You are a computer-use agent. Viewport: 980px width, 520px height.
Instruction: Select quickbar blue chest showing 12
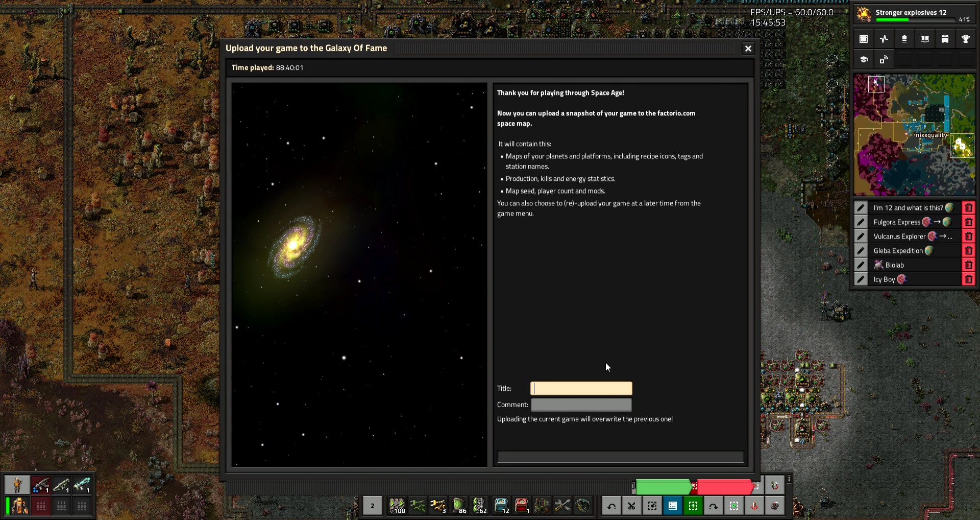pyautogui.click(x=501, y=506)
